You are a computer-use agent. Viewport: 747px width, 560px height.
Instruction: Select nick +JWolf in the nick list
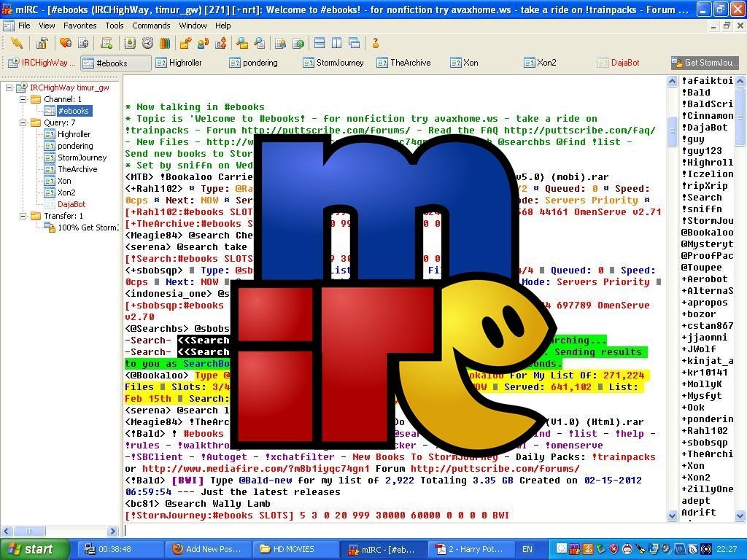698,349
